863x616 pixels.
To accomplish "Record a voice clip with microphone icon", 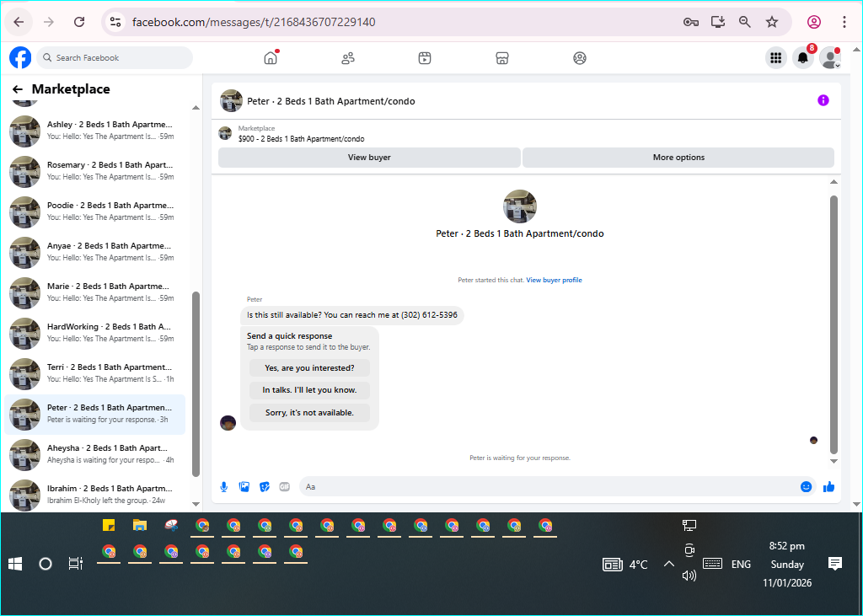I will tap(224, 486).
